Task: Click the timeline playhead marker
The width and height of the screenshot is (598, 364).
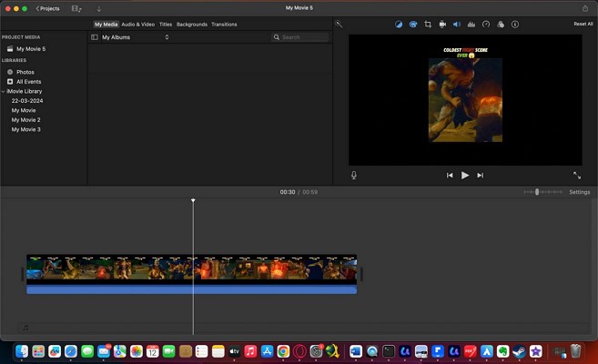Action: tap(193, 200)
